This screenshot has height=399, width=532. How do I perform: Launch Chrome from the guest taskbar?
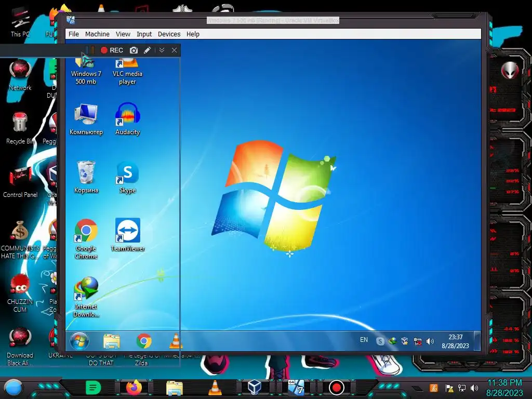(x=144, y=341)
